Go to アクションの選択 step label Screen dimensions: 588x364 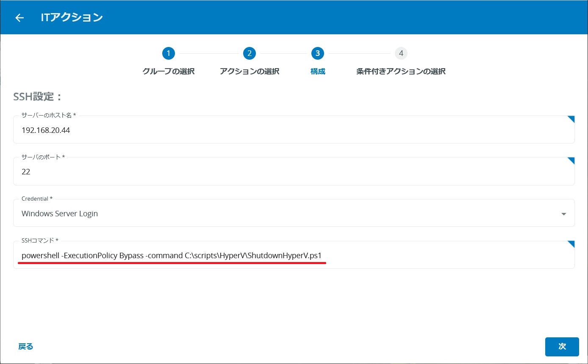250,72
